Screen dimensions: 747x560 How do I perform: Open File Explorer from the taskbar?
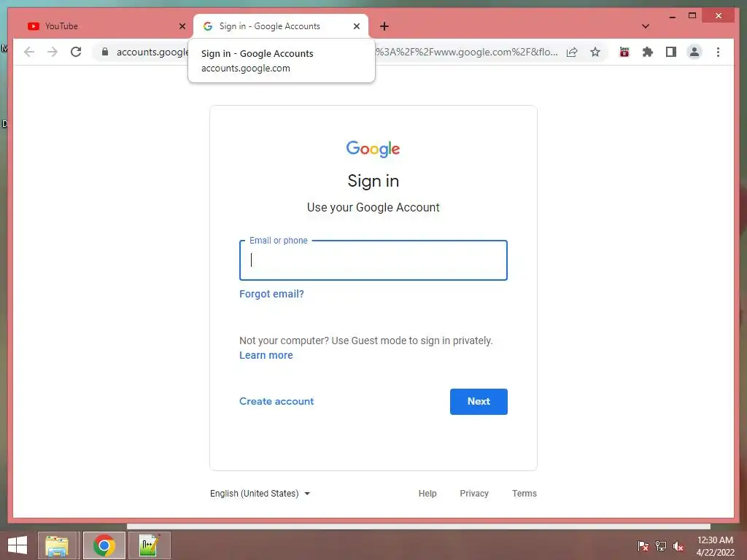pos(57,545)
